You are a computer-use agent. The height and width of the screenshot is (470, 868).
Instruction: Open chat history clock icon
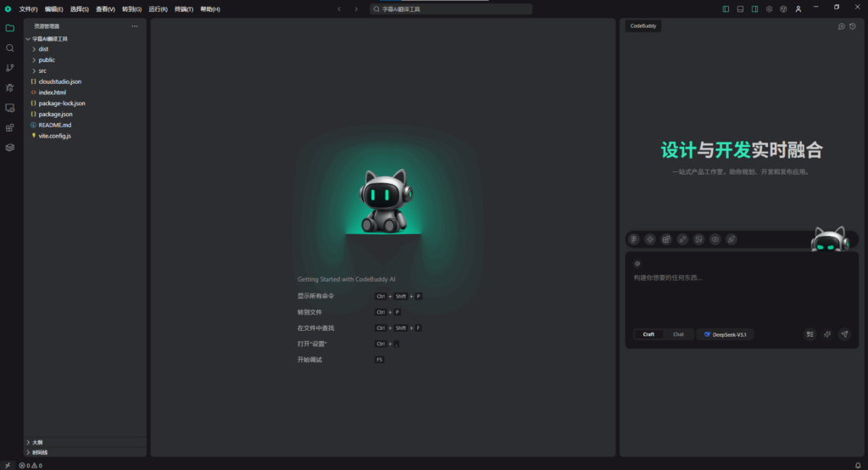click(x=853, y=26)
